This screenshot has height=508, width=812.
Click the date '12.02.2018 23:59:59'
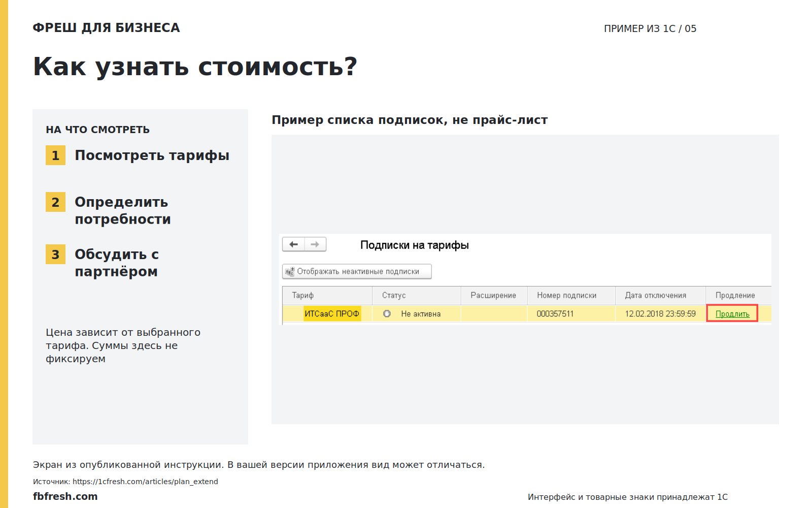660,314
